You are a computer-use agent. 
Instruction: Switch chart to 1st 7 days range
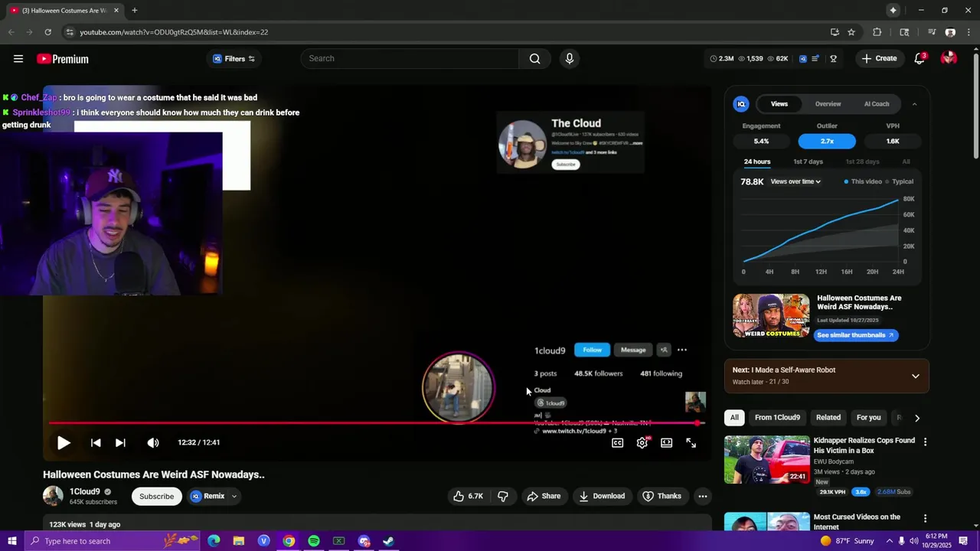(808, 161)
